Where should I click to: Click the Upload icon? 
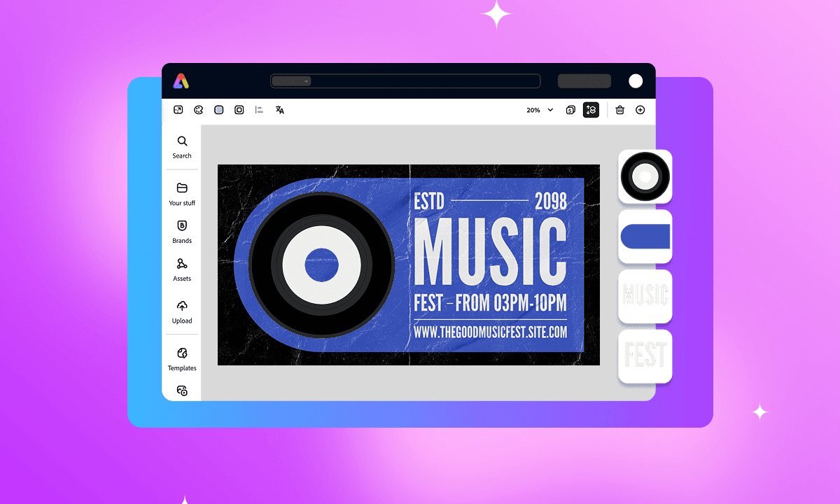tap(182, 311)
